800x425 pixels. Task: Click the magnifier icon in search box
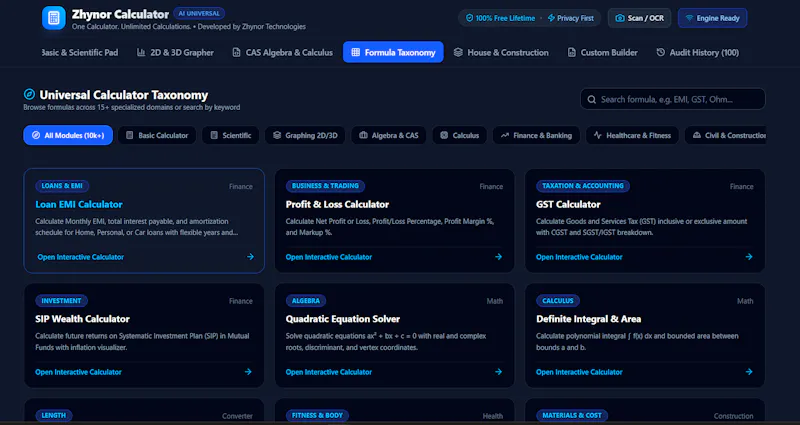coord(591,99)
